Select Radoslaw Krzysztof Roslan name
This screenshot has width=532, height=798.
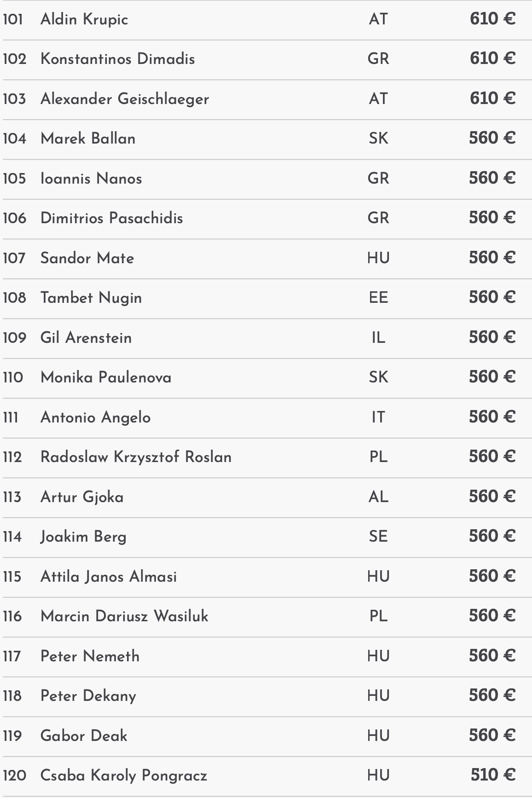pyautogui.click(x=136, y=457)
